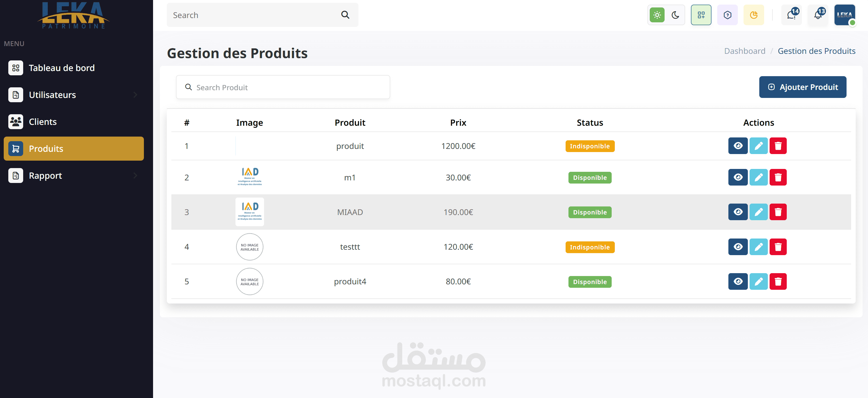Switch to dark mode moon toggle
This screenshot has height=398, width=868.
[x=675, y=15]
